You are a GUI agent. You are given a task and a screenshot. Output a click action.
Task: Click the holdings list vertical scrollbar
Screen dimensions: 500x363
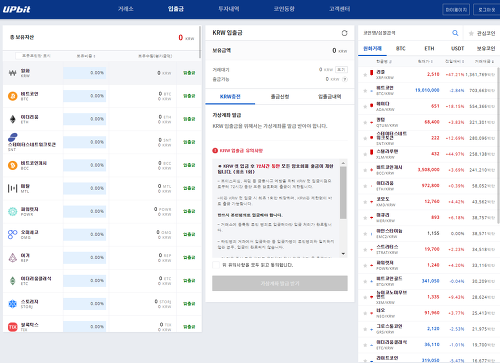coord(200,42)
